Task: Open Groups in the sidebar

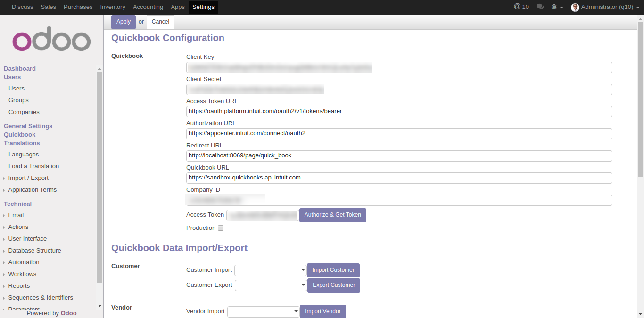Action: click(18, 100)
